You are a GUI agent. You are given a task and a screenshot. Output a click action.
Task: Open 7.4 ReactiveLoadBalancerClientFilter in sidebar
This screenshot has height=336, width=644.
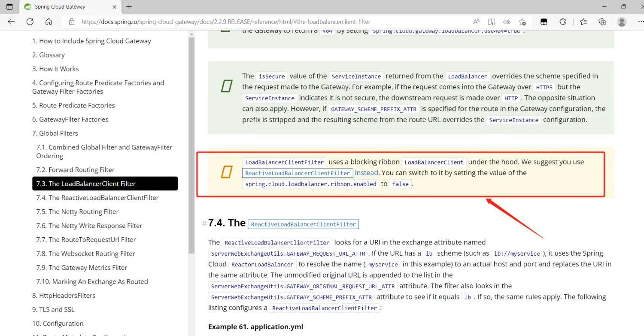97,198
